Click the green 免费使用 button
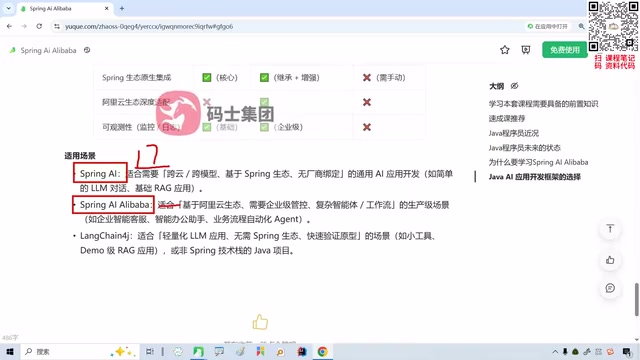 point(564,50)
